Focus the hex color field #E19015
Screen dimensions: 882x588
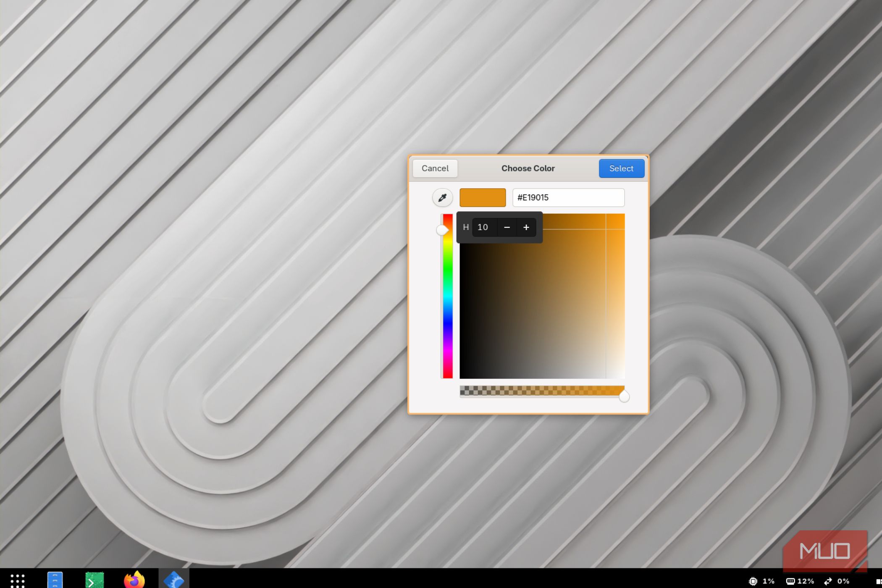(568, 197)
